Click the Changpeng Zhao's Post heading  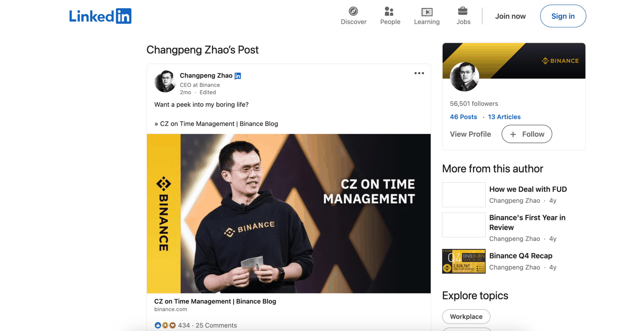tap(202, 50)
